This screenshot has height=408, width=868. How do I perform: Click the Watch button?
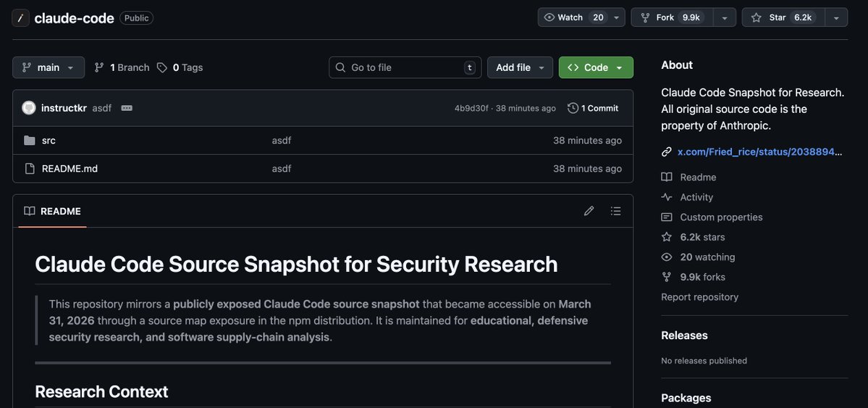pos(573,17)
